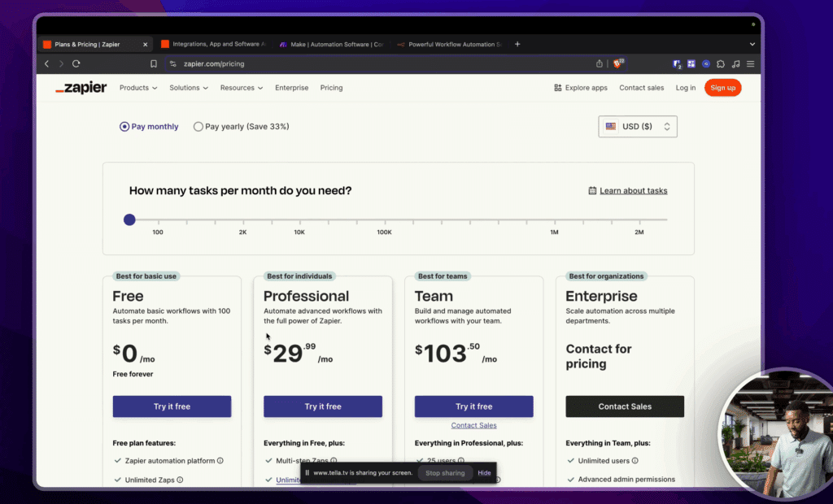Select the Pay monthly radio button
This screenshot has height=504, width=833.
[124, 127]
